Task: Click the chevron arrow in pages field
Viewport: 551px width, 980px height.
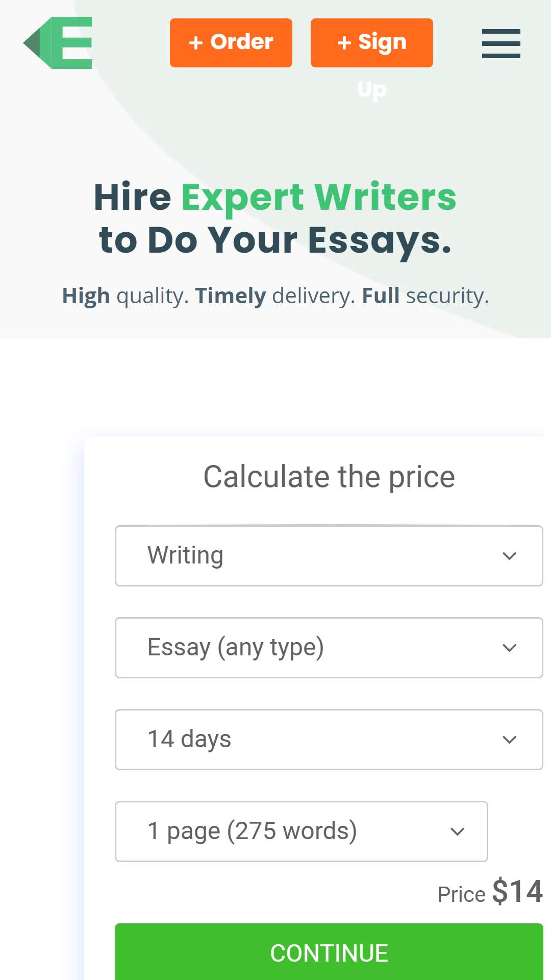Action: click(x=458, y=831)
